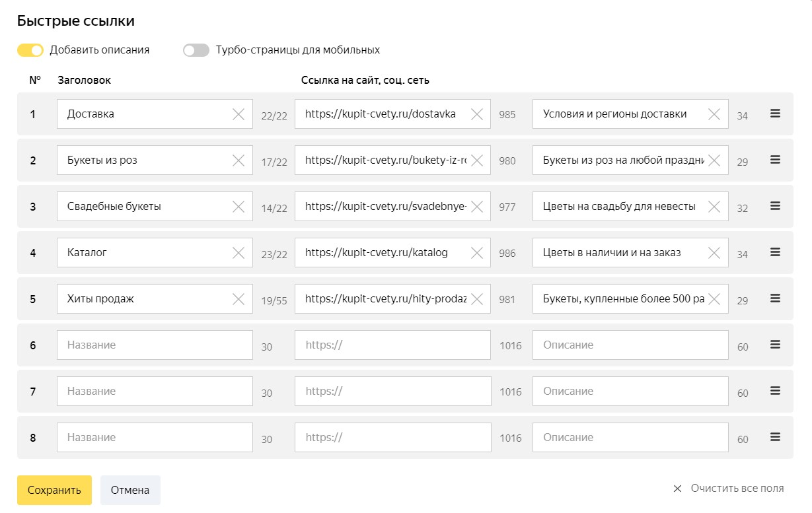Click the row 8 Описание field
This screenshot has width=812, height=513.
pos(630,438)
